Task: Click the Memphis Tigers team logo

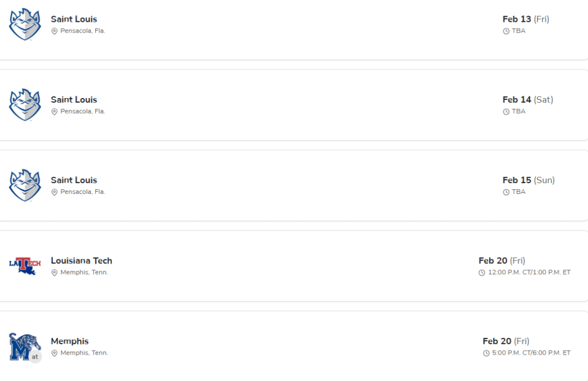Action: pos(23,346)
